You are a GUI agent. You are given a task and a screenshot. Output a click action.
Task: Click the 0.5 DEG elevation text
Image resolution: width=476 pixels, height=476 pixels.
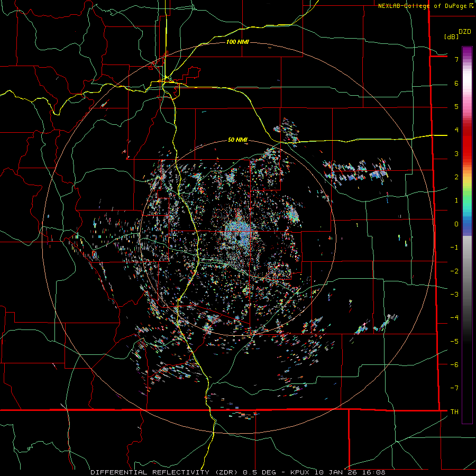(x=259, y=472)
